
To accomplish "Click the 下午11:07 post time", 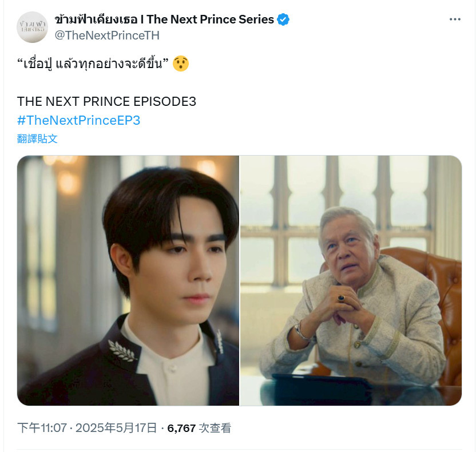I will [42, 428].
